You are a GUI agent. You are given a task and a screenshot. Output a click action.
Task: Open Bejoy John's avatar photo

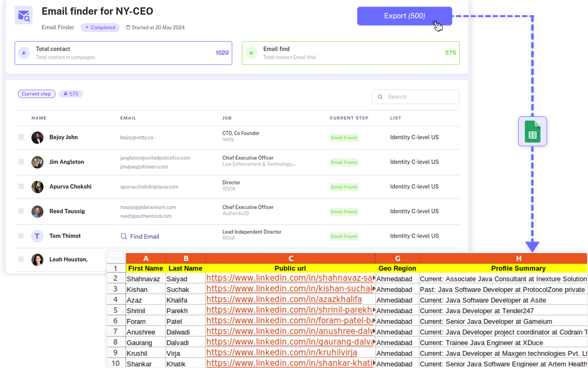37,137
